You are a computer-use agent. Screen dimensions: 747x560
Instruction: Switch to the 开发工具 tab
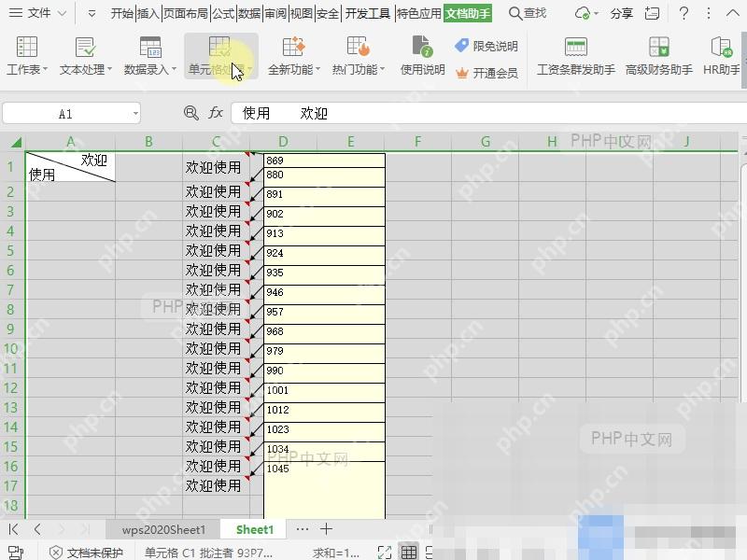(367, 13)
